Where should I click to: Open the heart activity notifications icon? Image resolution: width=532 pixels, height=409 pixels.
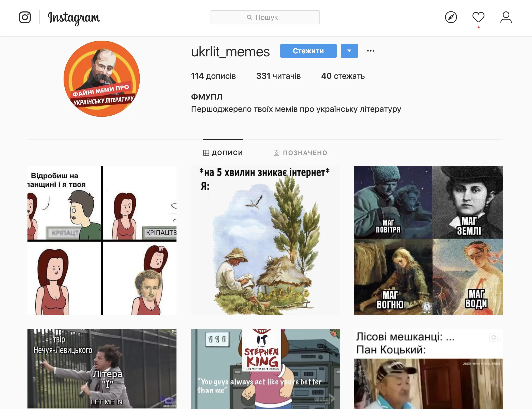click(x=478, y=17)
